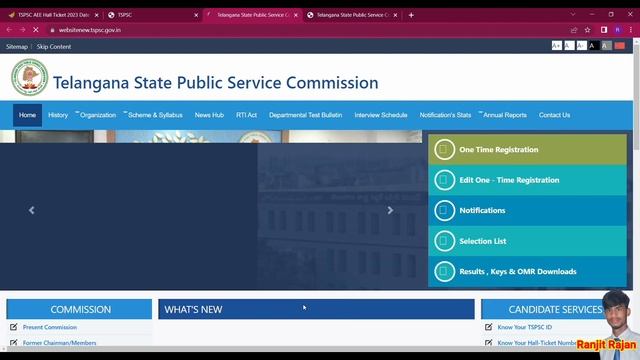
Task: Click the Edit One-Time Registration circle icon
Action: tap(444, 180)
